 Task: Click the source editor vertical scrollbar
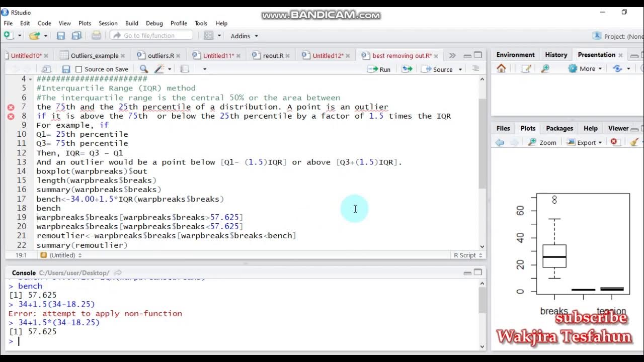[x=482, y=144]
